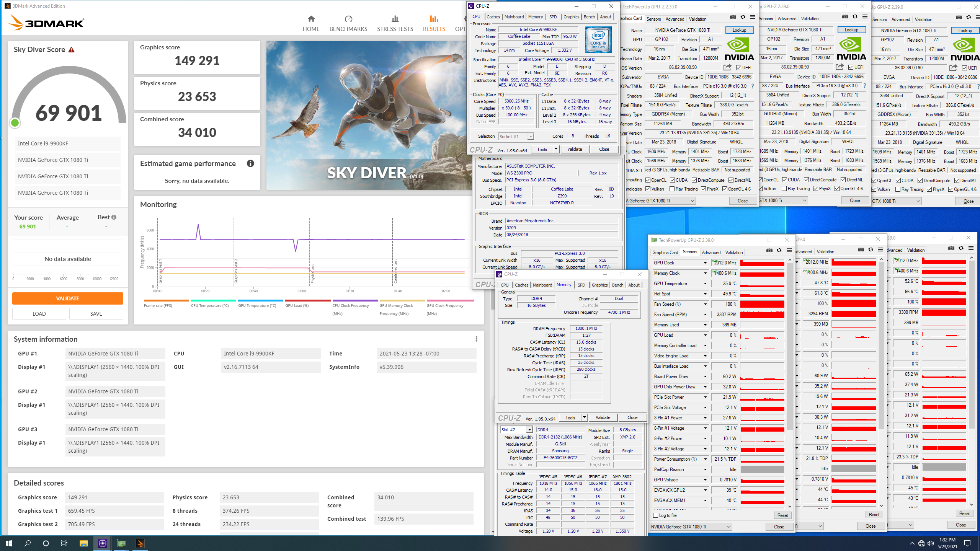
Task: Click refresh icon in GPU-Z Sensors window
Action: click(779, 251)
